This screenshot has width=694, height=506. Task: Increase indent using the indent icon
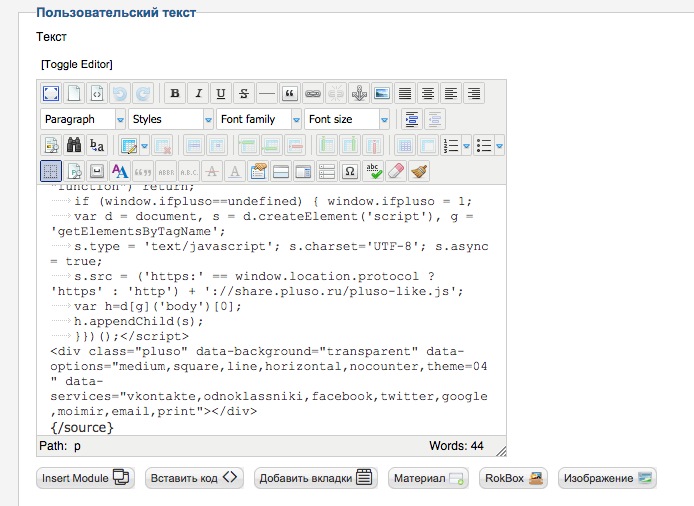point(412,119)
